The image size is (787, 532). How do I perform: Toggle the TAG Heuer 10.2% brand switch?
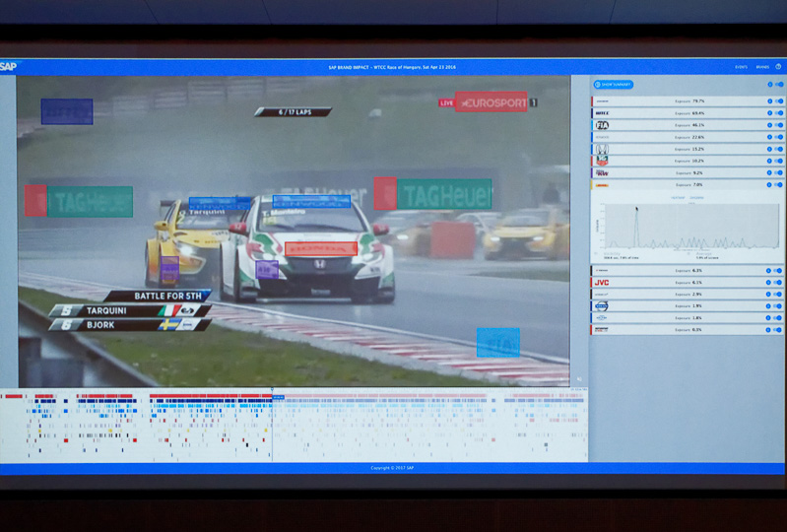point(778,161)
